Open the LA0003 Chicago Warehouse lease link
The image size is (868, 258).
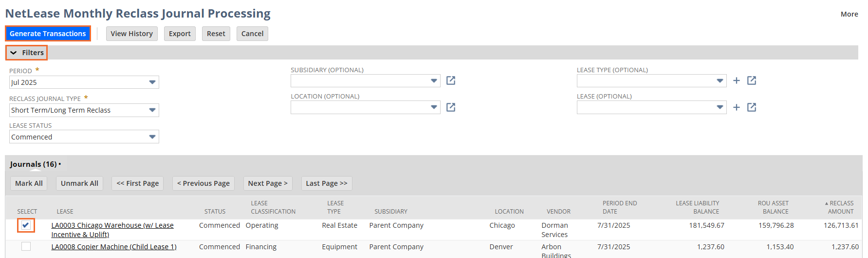coord(112,230)
